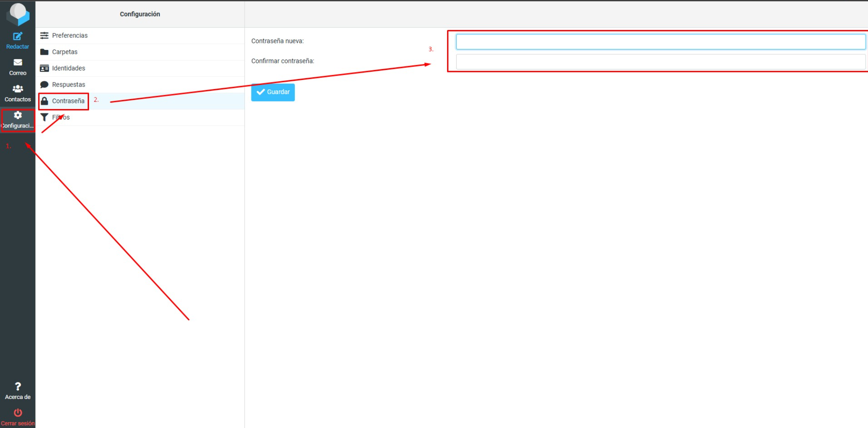This screenshot has width=868, height=428.
Task: Select the Configuración gear icon
Action: tap(18, 115)
